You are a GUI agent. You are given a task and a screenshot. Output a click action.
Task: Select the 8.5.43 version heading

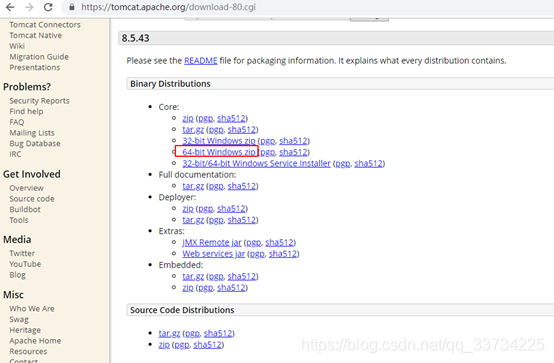point(135,38)
